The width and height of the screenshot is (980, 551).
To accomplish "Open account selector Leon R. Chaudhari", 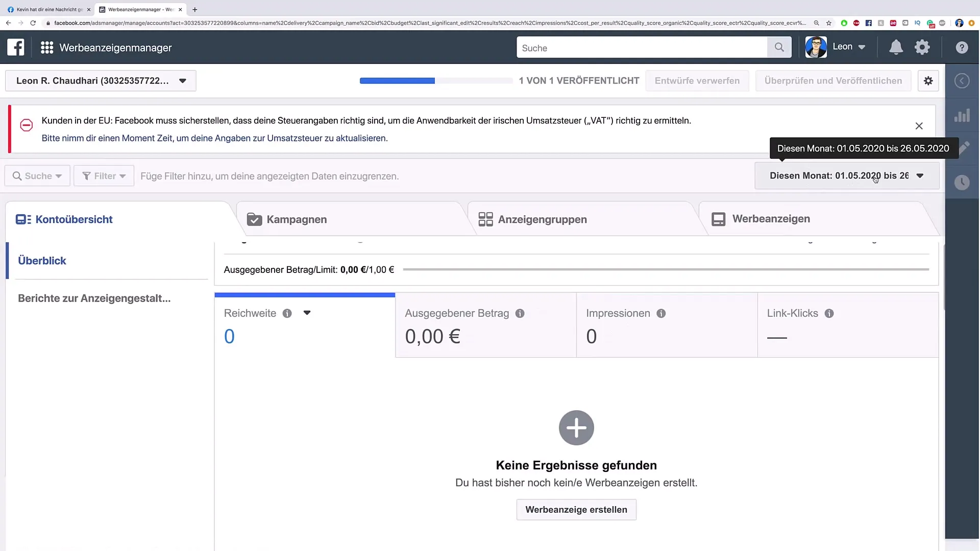I will 101,81.
